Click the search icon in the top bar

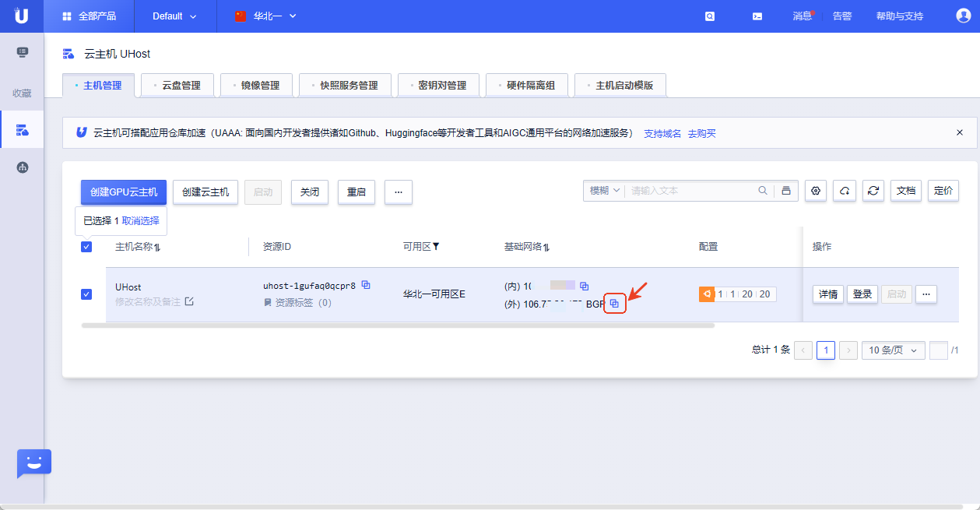pyautogui.click(x=710, y=16)
